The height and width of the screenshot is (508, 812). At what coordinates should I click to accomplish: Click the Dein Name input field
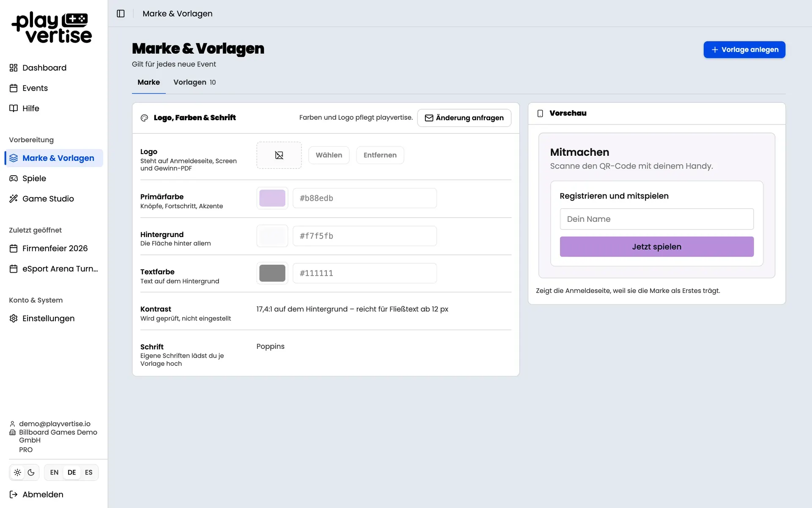point(656,219)
